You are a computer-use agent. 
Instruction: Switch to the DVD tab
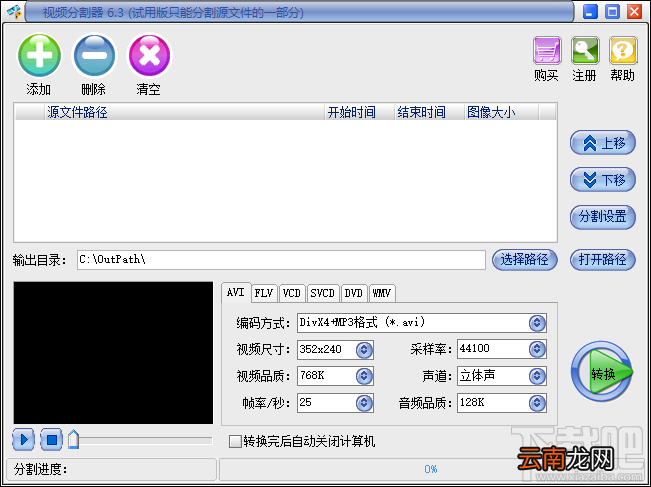(354, 293)
